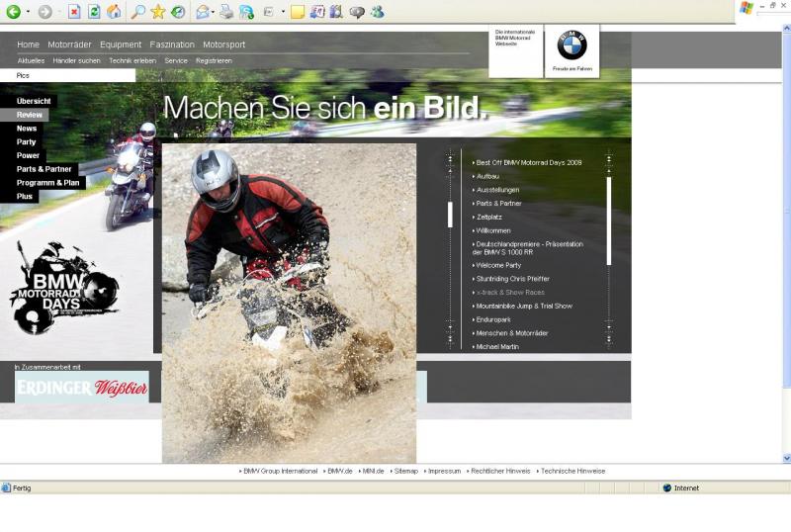
Task: Select Parts & Partner in left sidebar
Action: pos(44,169)
